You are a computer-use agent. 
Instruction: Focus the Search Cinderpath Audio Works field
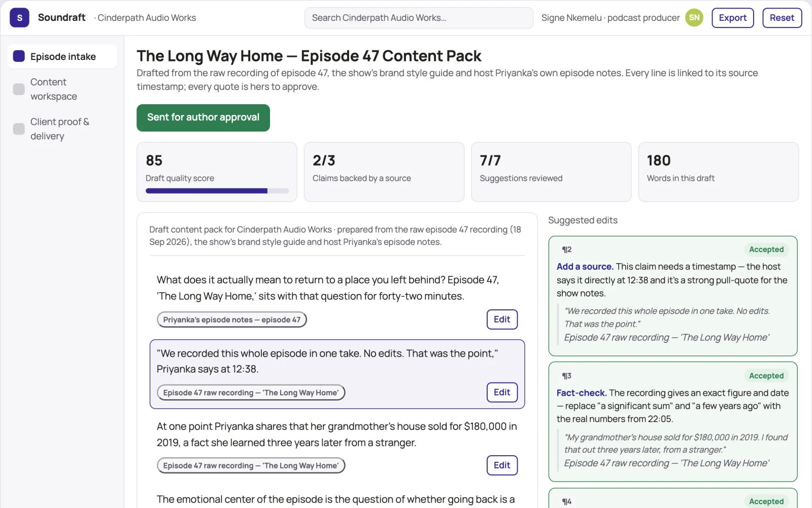point(419,18)
